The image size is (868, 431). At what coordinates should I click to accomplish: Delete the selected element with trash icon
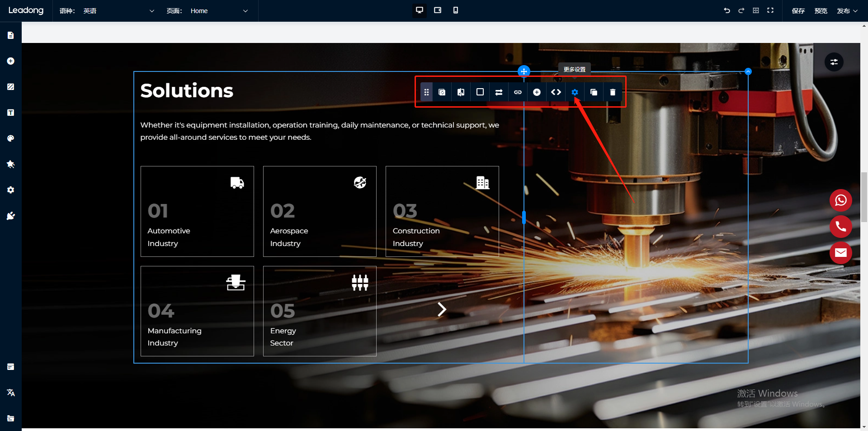point(613,92)
